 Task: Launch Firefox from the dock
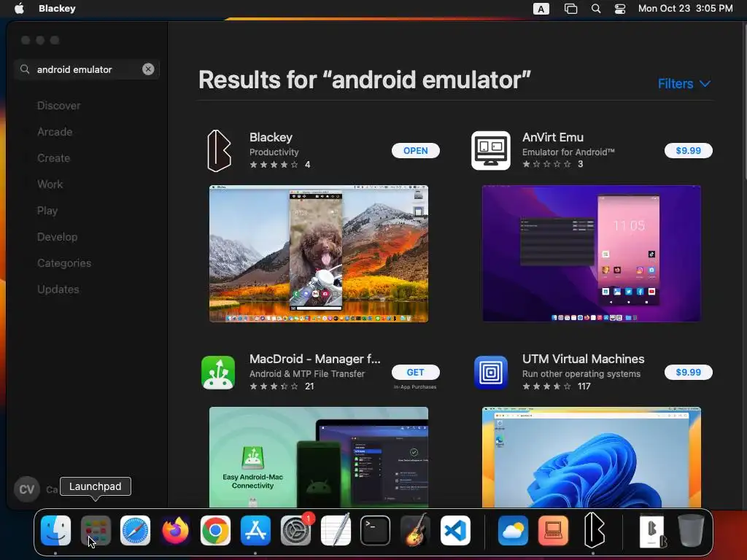click(x=175, y=530)
